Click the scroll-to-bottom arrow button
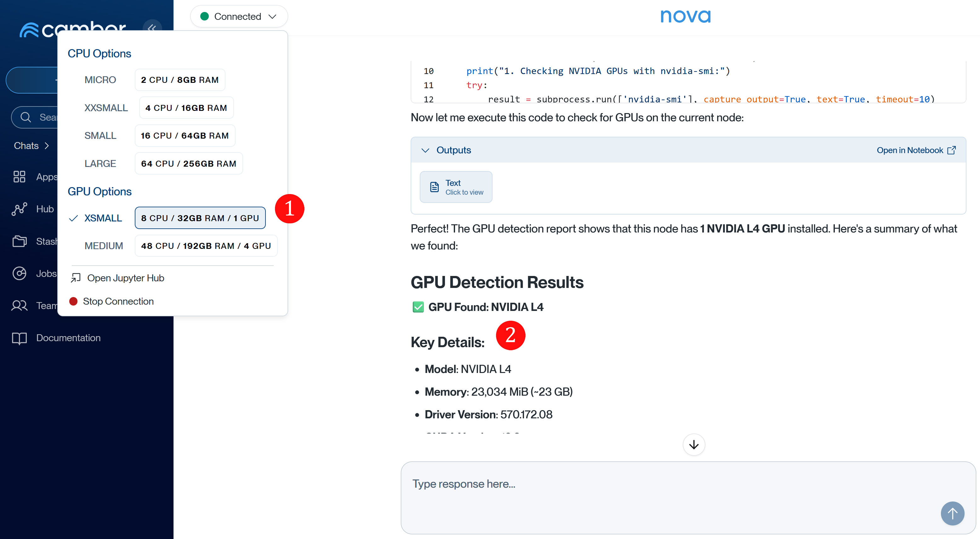 coord(693,444)
